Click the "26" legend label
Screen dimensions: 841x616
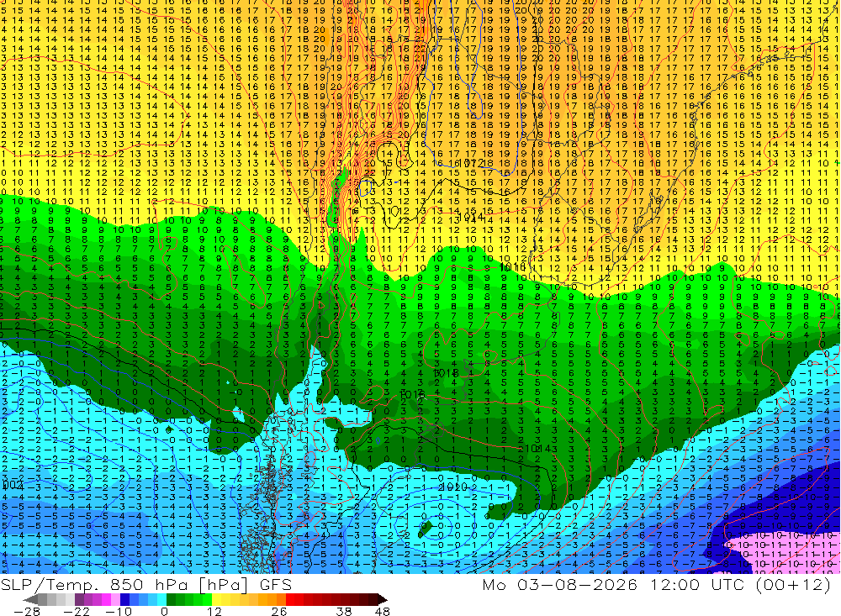pyautogui.click(x=279, y=611)
